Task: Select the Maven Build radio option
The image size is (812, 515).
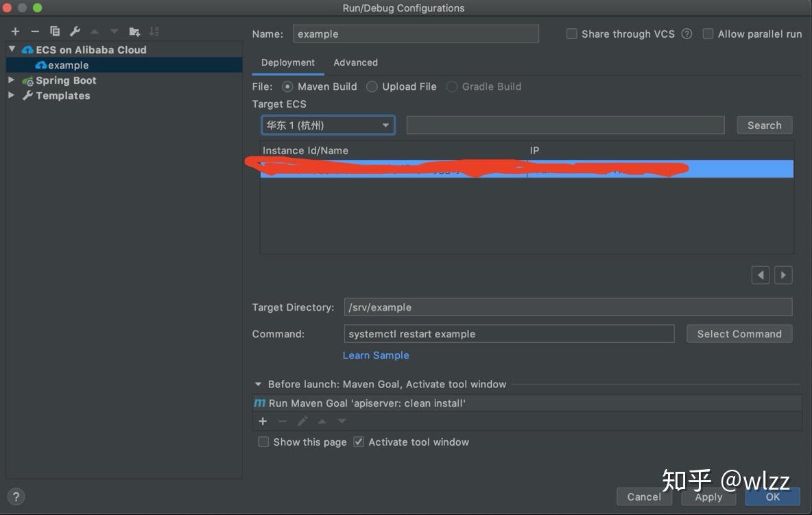Action: click(x=287, y=86)
